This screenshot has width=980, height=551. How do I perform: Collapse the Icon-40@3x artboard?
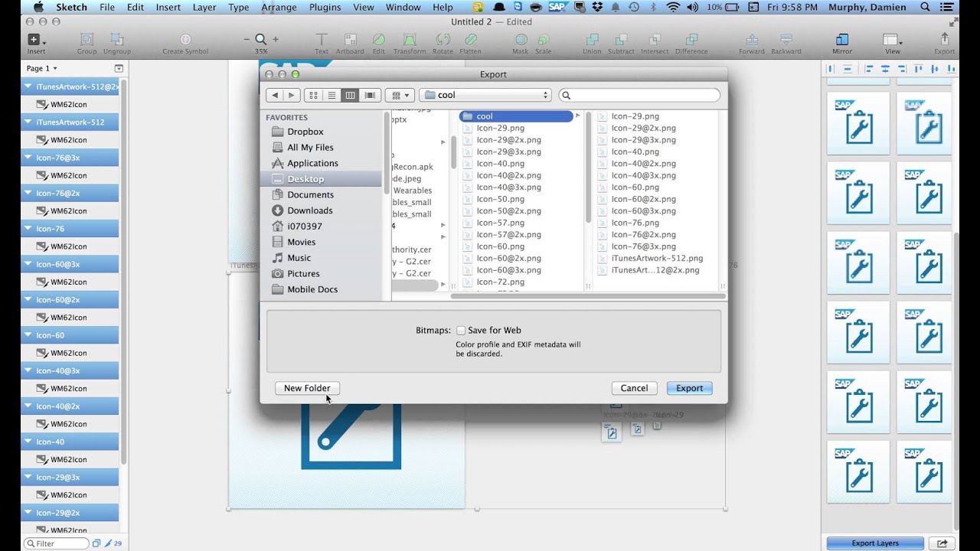[x=28, y=370]
